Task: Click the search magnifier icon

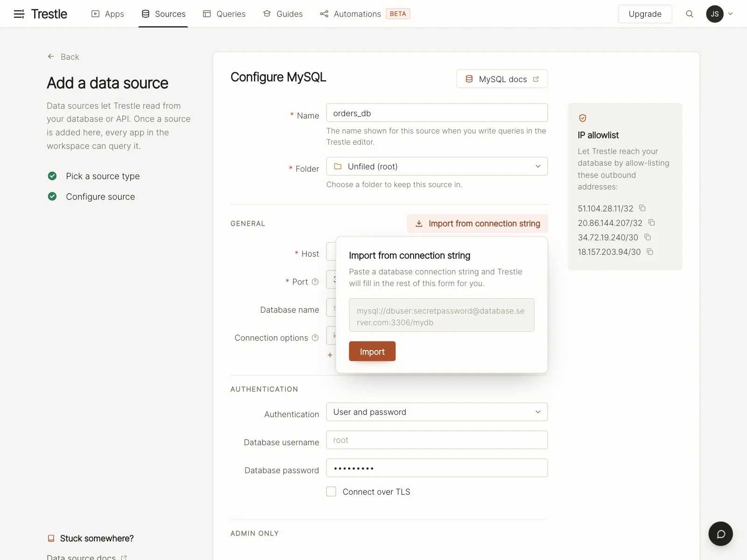Action: click(x=690, y=14)
